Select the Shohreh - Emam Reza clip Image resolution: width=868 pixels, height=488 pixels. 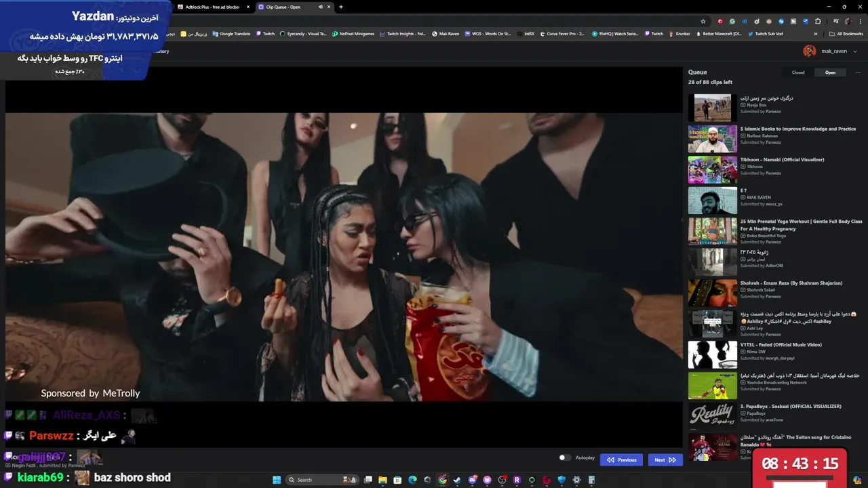click(x=776, y=292)
